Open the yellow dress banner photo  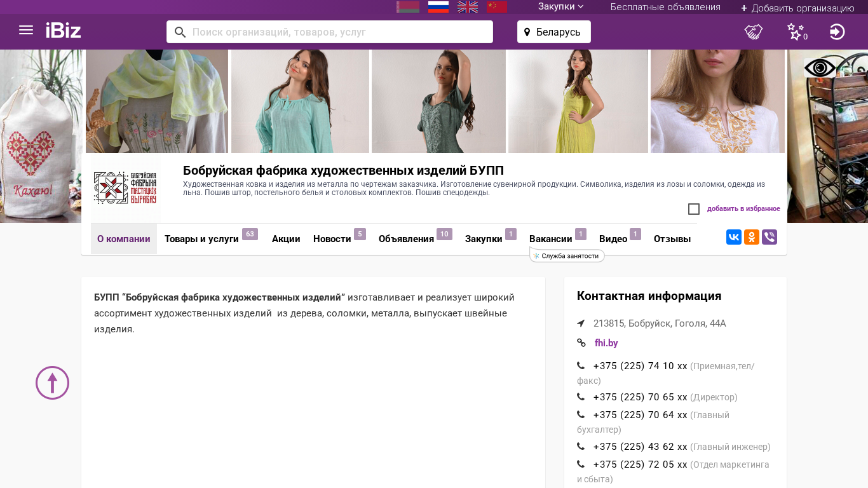click(578, 101)
